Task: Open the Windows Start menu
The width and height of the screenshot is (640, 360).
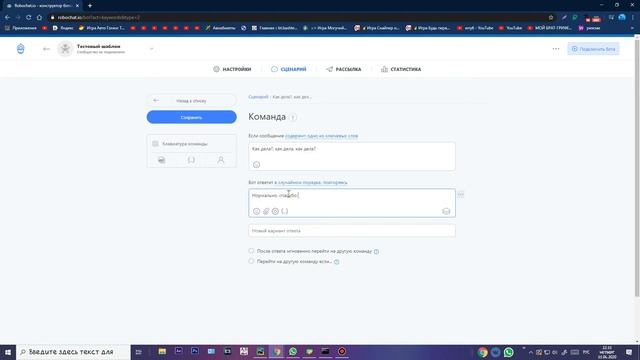Action: tap(8, 352)
